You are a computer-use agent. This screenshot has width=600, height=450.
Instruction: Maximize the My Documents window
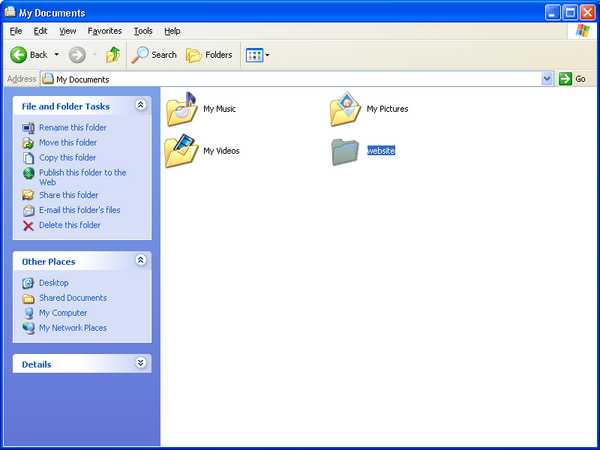tap(570, 13)
